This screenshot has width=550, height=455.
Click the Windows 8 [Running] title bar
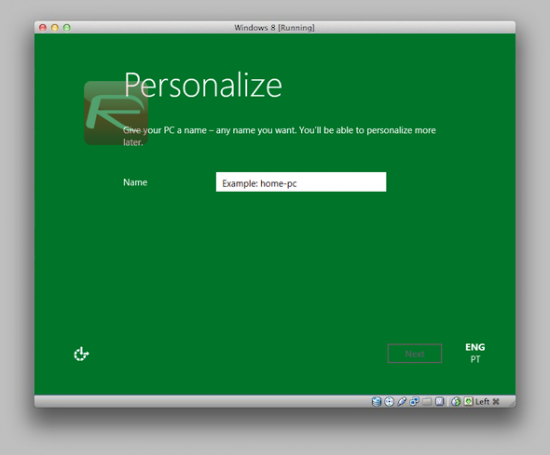click(x=275, y=27)
